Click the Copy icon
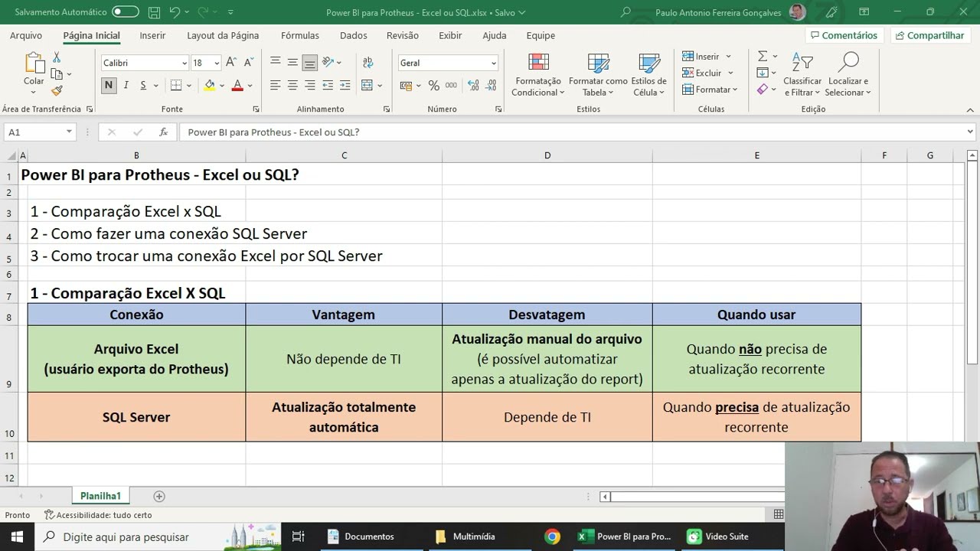 point(57,74)
